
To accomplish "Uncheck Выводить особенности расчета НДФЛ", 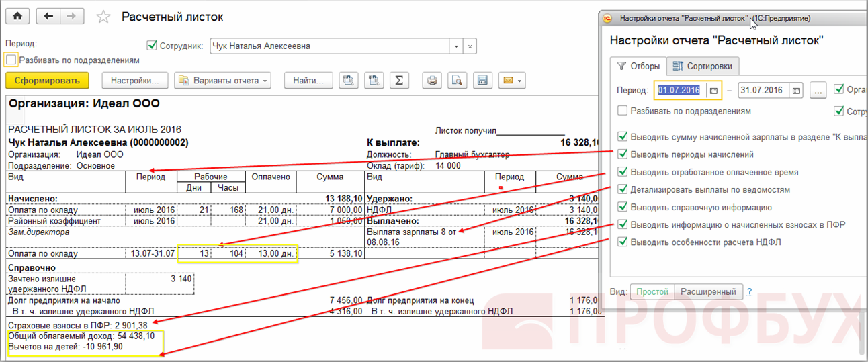I will 622,242.
